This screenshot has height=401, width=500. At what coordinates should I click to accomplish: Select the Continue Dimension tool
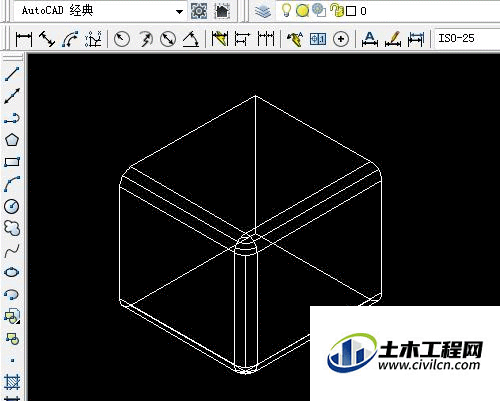pyautogui.click(x=266, y=39)
